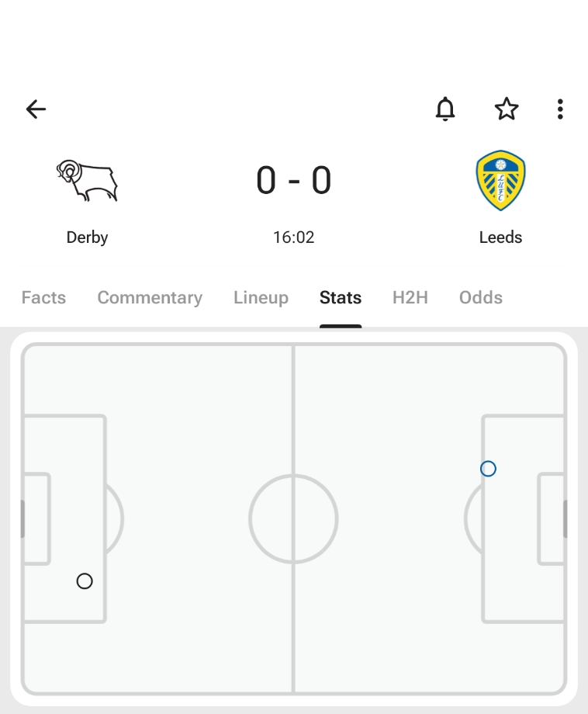Tap the back arrow
Viewport: 588px width, 714px height.
point(36,109)
